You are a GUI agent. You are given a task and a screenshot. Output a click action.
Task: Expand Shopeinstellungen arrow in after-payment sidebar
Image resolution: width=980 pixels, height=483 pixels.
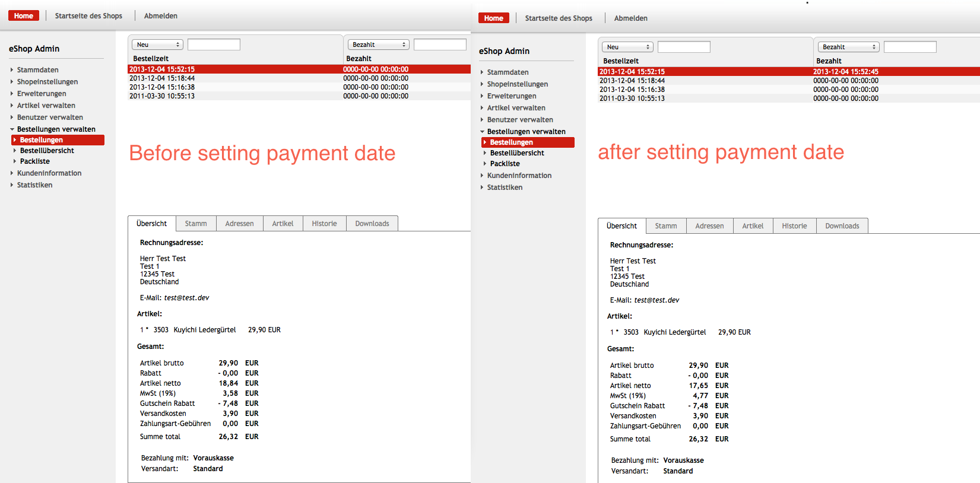pos(482,84)
